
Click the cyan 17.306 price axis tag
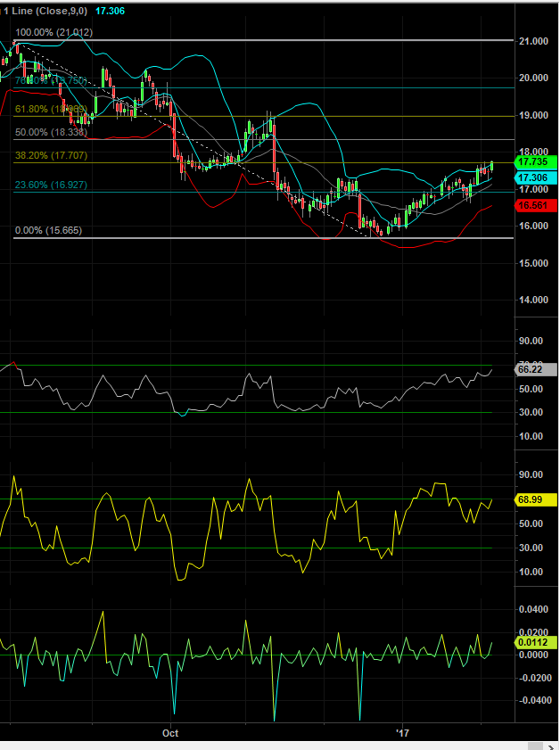tap(535, 178)
